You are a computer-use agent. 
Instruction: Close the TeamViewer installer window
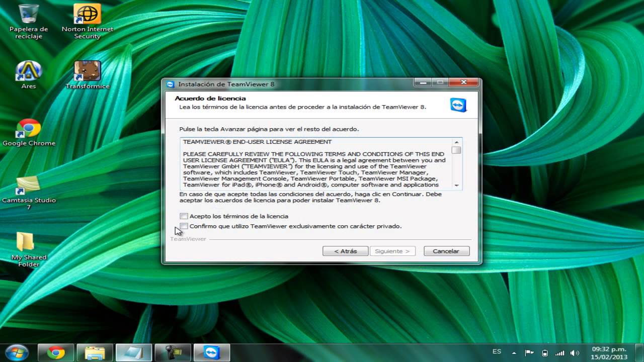(x=463, y=82)
